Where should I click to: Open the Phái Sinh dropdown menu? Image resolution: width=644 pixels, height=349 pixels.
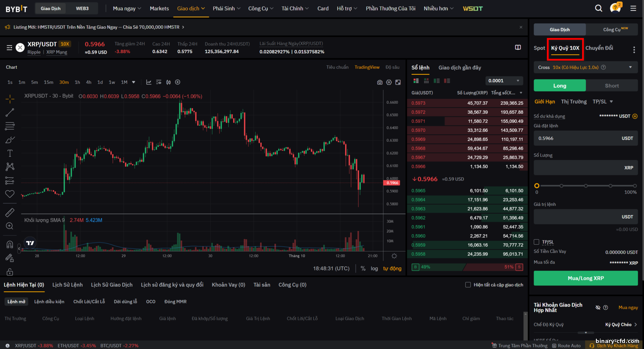227,8
